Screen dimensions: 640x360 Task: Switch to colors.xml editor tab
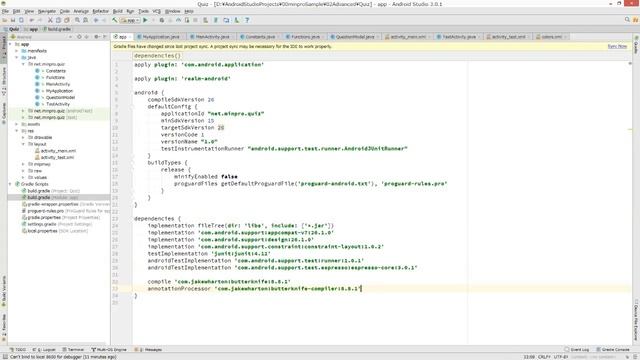pos(551,37)
